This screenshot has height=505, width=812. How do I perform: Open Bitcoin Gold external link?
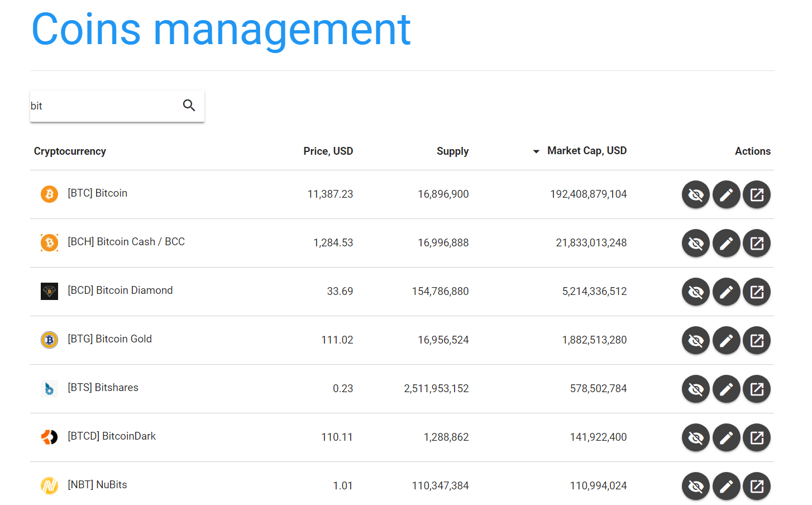[757, 340]
